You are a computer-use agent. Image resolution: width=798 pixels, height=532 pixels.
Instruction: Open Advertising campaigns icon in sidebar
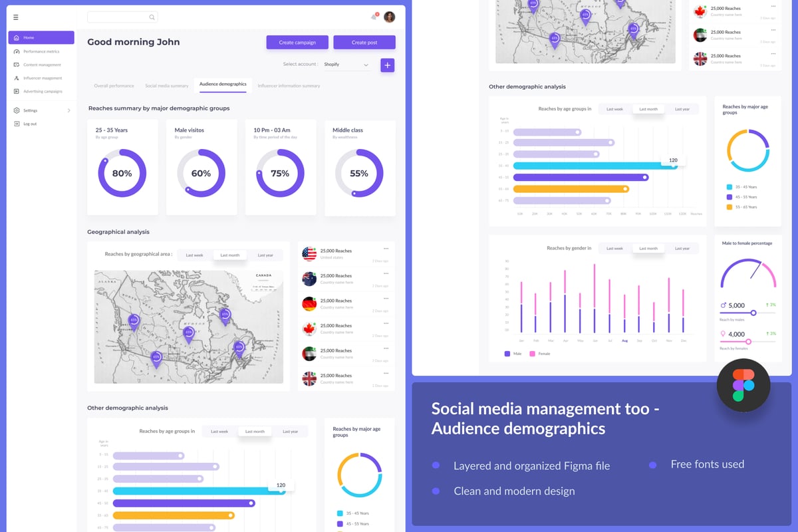click(x=17, y=91)
